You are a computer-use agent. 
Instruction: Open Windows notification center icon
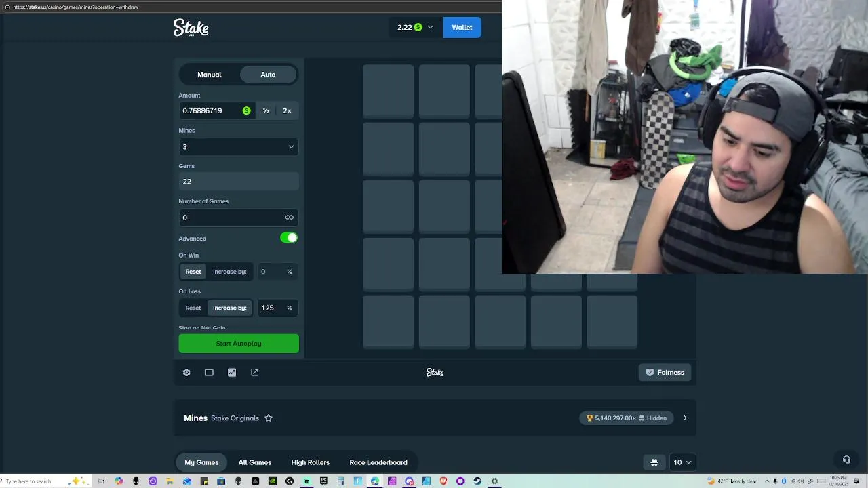[x=856, y=481]
